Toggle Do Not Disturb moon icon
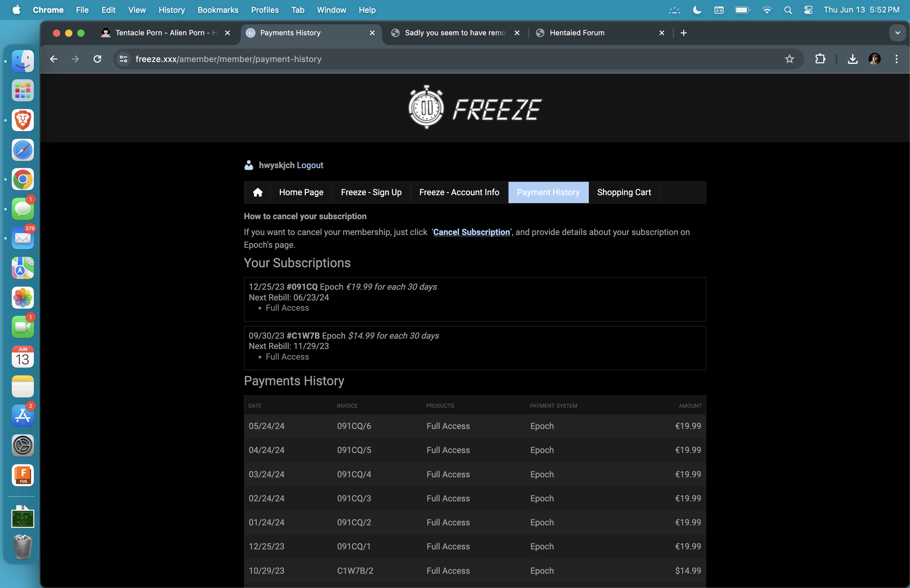This screenshot has width=910, height=588. point(697,10)
